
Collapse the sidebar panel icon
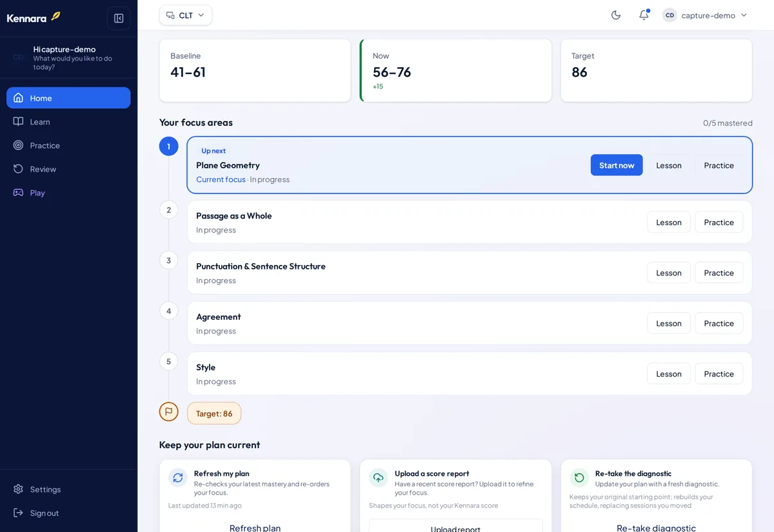[x=119, y=18]
